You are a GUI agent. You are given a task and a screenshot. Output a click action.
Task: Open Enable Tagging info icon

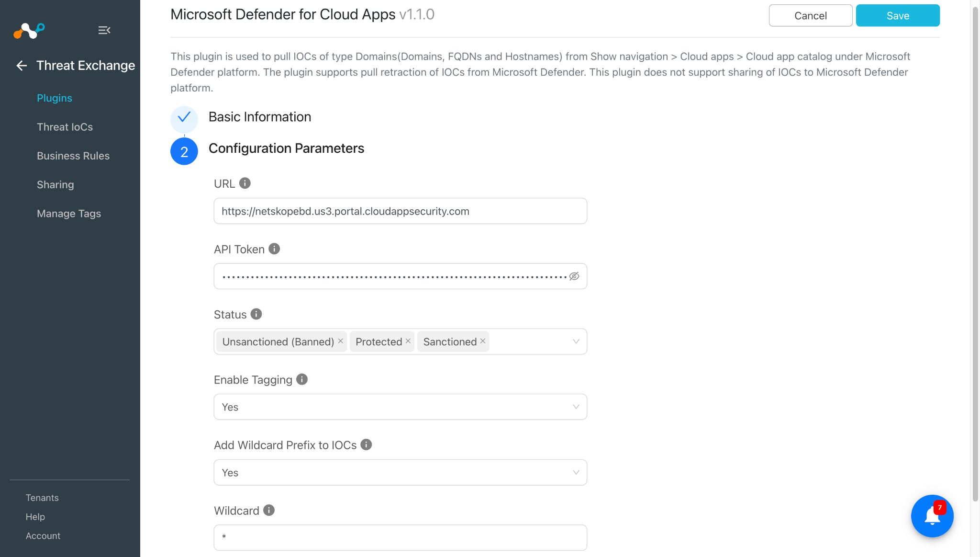[302, 379]
